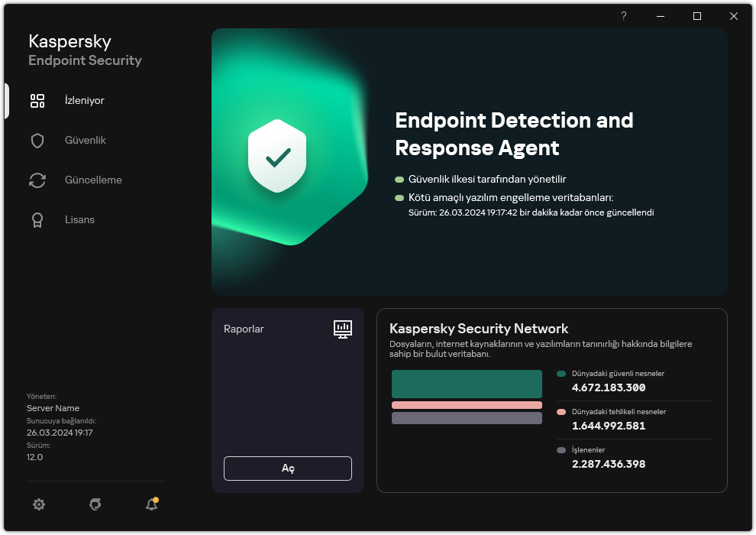Show notifications with the bell icon

pos(151,504)
